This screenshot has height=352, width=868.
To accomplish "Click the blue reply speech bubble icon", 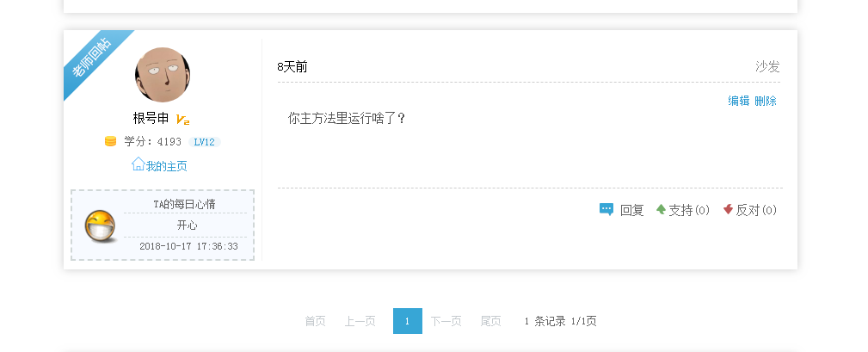I will click(x=606, y=209).
